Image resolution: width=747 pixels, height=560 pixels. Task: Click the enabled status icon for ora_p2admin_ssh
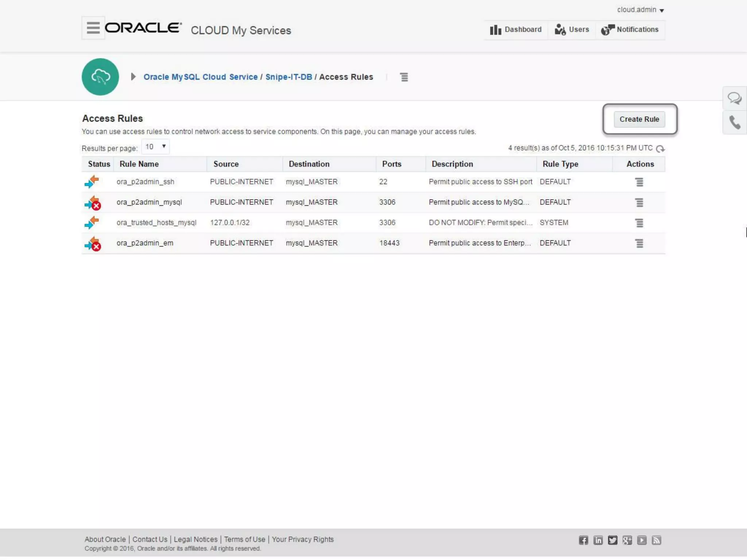[x=92, y=182]
